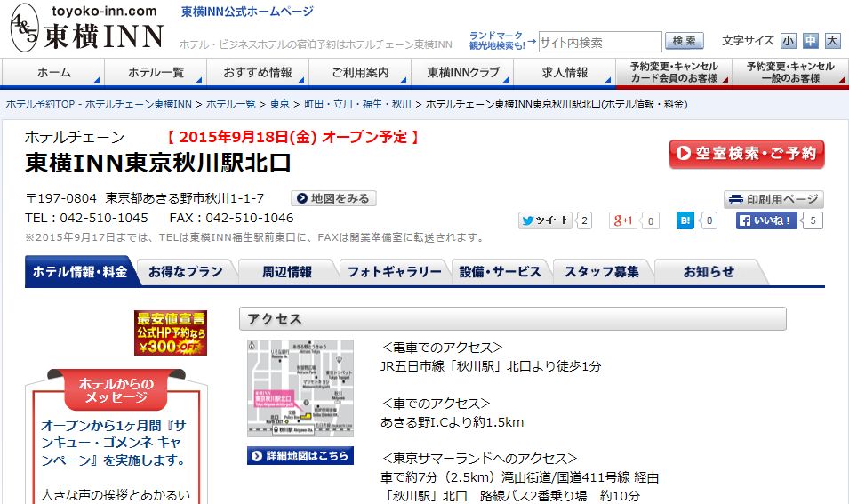Viewport: 849px width, 504px height.
Task: Click the TEL：042-510-1045 text
Action: click(86, 218)
